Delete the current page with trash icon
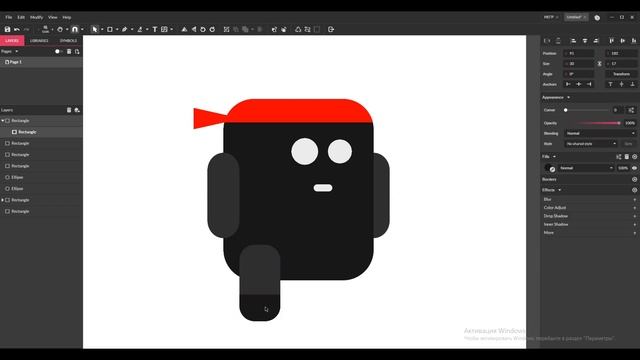 click(x=69, y=51)
